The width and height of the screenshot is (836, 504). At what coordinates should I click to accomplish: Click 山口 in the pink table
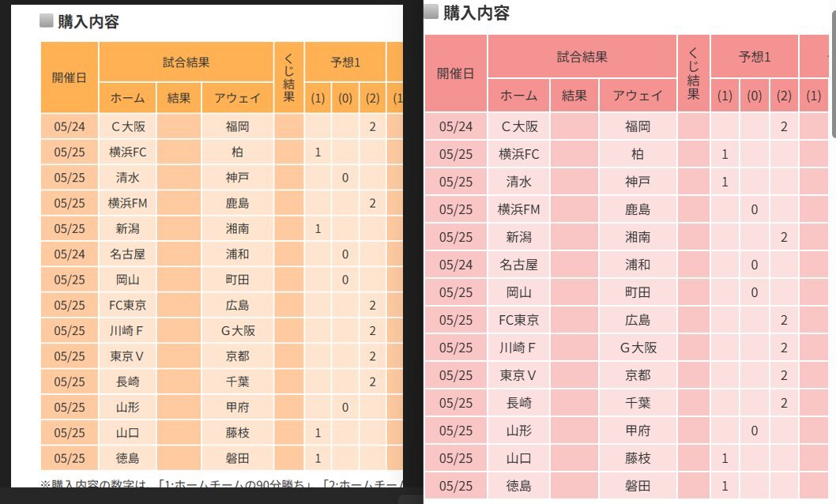[519, 459]
